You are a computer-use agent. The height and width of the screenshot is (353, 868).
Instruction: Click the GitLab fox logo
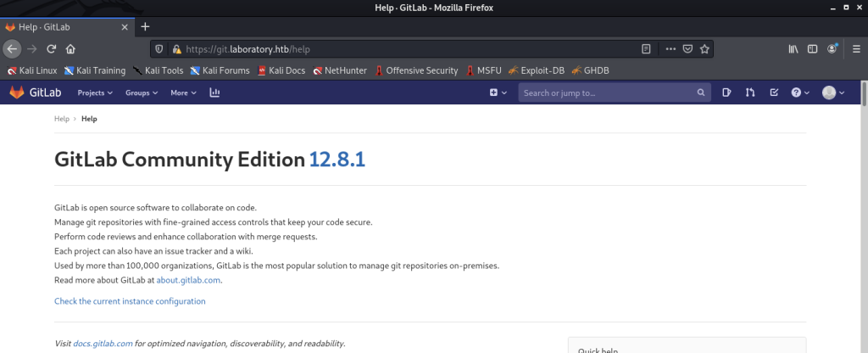pos(17,92)
